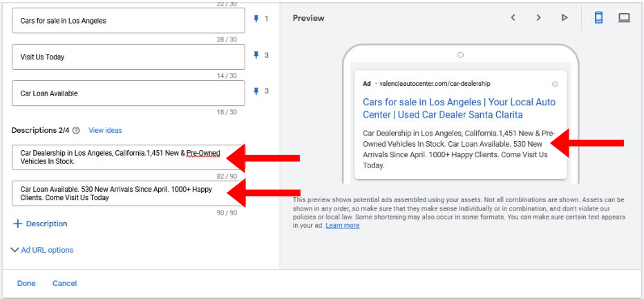Click the Cars for sale in Los Angeles field
644x299 pixels.
(129, 21)
